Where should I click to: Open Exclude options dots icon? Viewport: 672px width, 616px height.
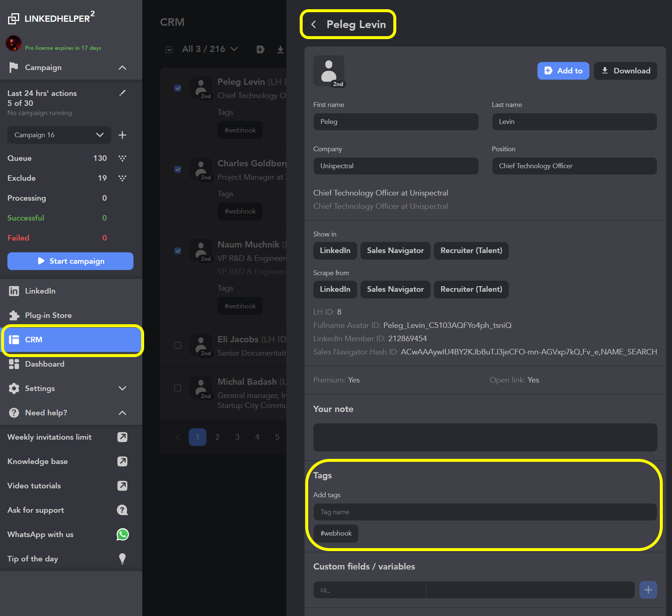click(x=122, y=178)
